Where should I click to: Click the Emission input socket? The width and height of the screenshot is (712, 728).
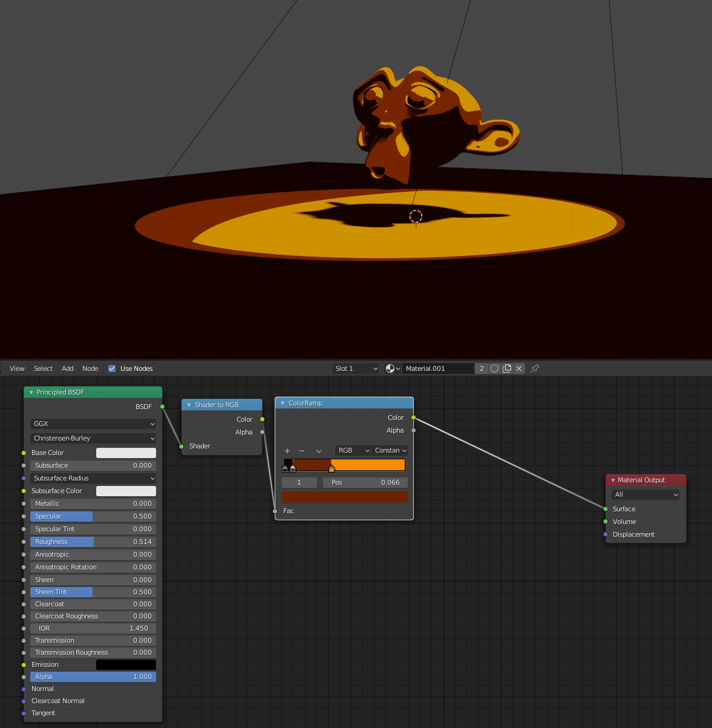[x=24, y=665]
